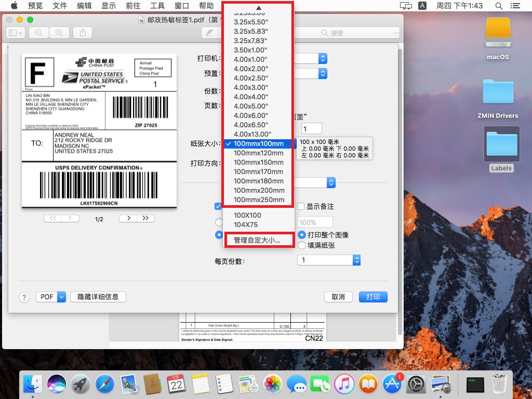
Task: Open the 打印机 printer dropdown arrow
Action: point(323,59)
